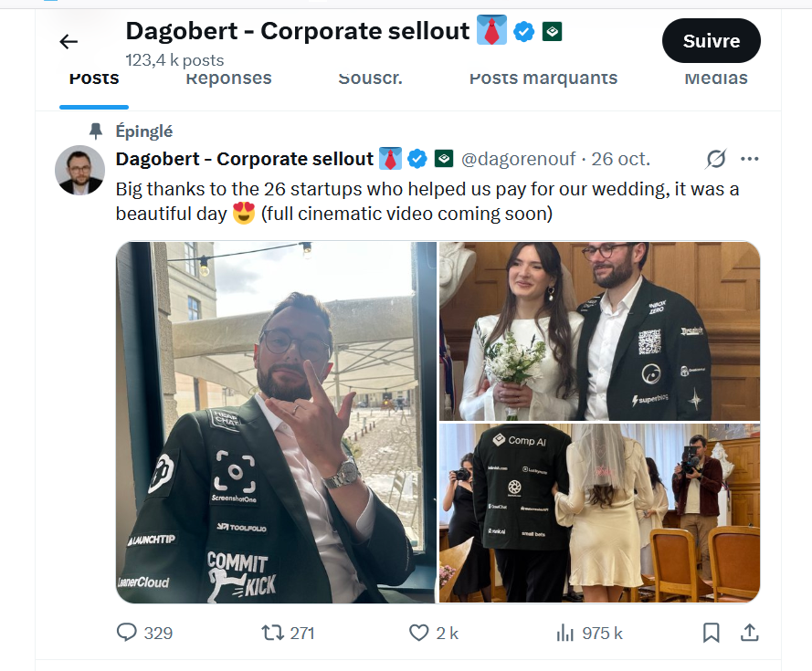
Task: Click the blue verified badge in header
Action: pos(523,32)
